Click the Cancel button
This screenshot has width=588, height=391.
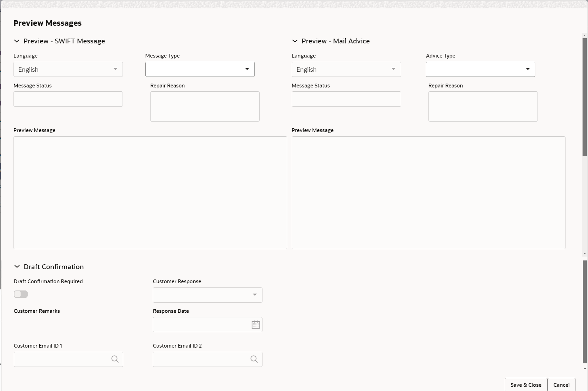tap(561, 385)
